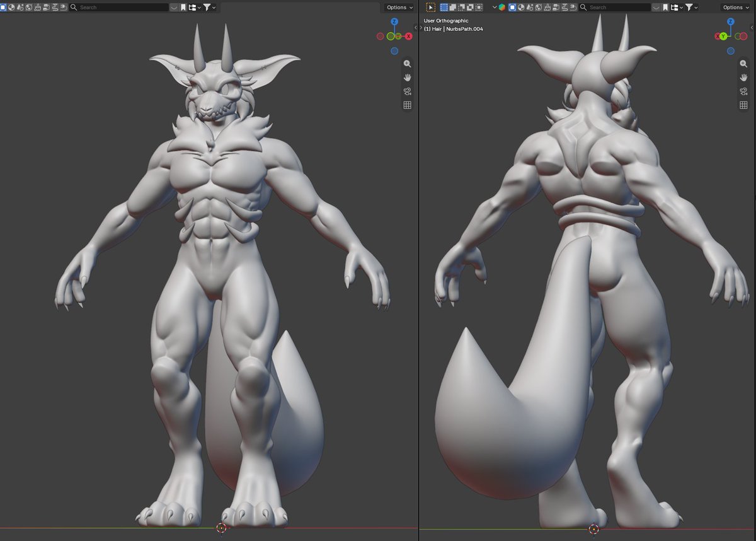Open display mode dropdown in left header
The height and width of the screenshot is (541, 756).
tap(195, 7)
